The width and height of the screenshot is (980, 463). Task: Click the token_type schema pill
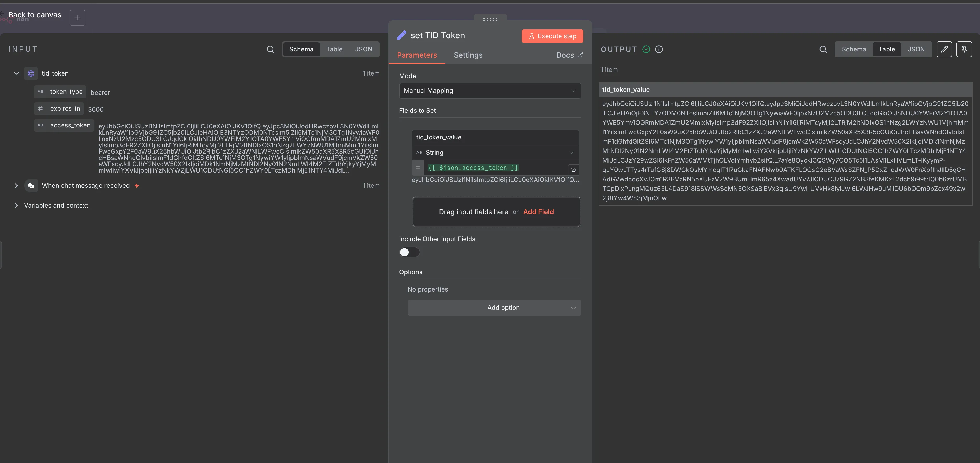coord(60,92)
